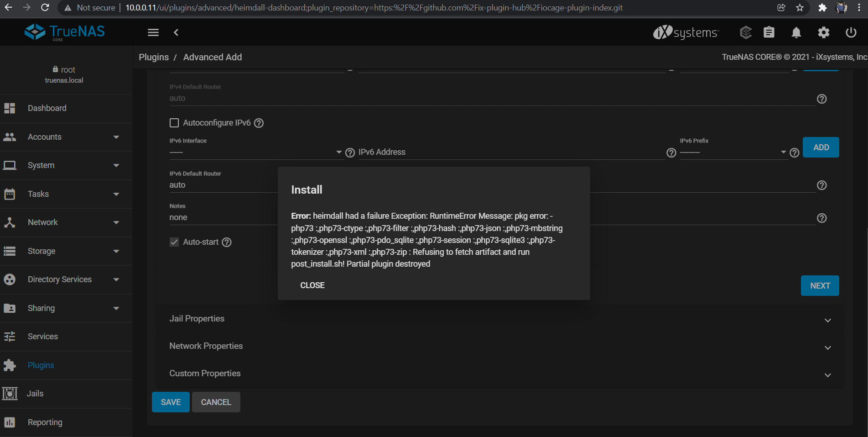Bookmark this page with star icon
868x437 pixels.
[x=800, y=7]
